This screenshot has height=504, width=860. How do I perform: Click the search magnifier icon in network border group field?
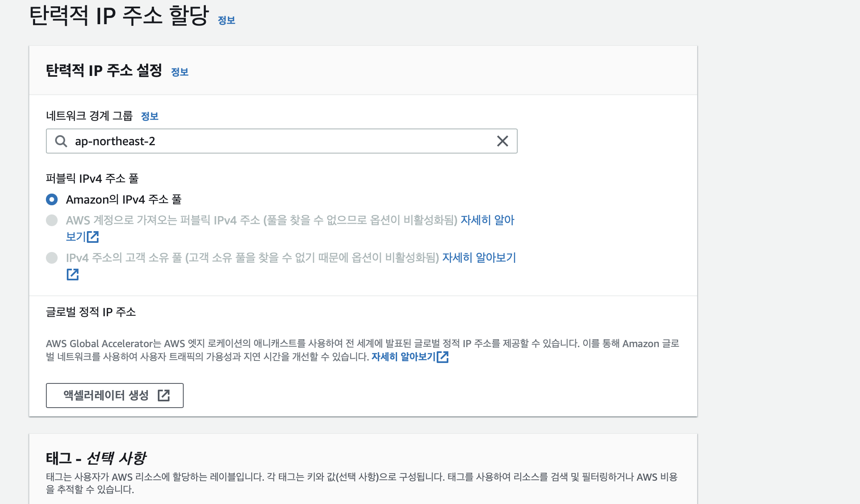pyautogui.click(x=61, y=141)
